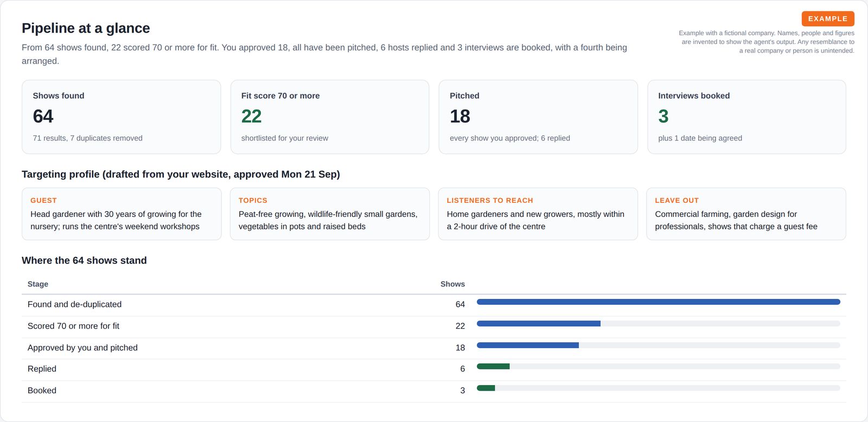Select the Head gardener guest description

tap(116, 220)
